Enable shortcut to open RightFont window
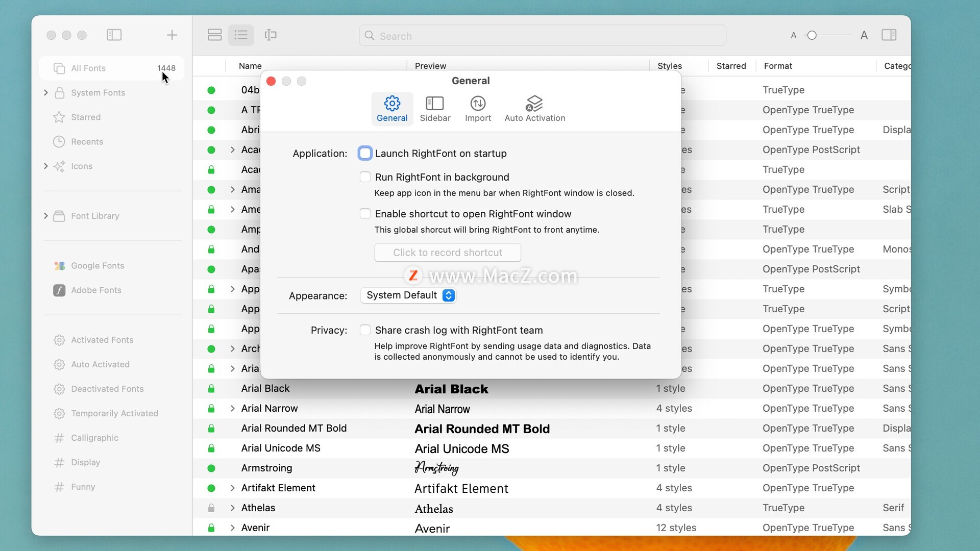This screenshot has width=980, height=551. point(365,214)
